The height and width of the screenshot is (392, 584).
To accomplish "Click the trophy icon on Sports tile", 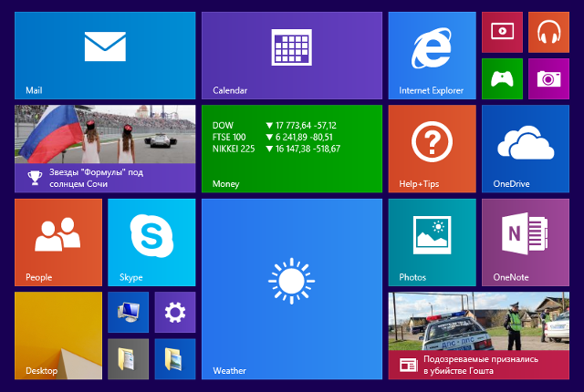I will [35, 178].
